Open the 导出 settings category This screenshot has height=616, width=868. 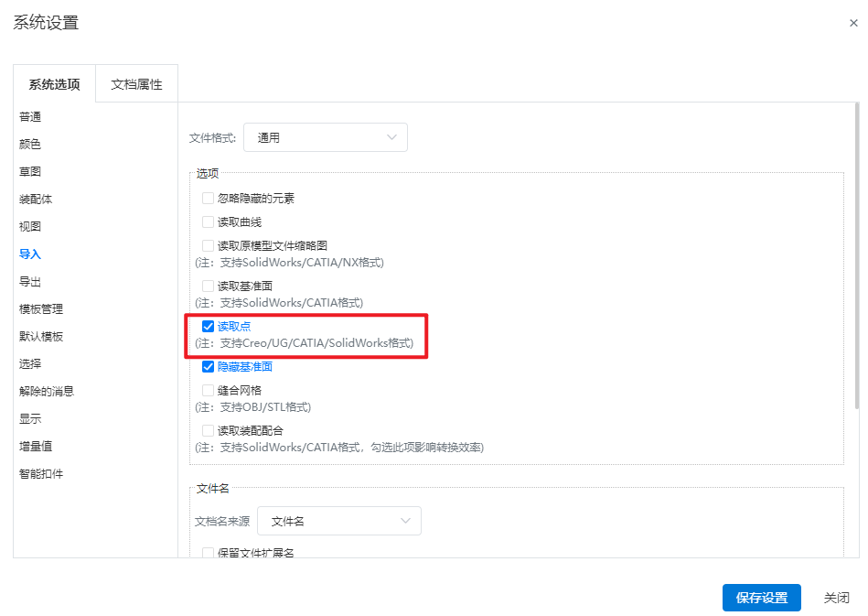30,281
